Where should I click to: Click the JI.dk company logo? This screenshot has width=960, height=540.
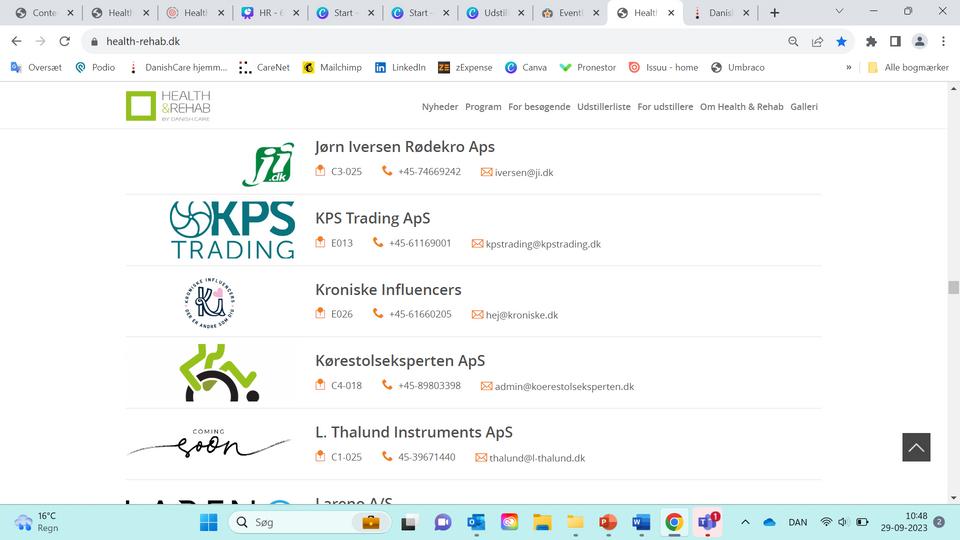(268, 164)
